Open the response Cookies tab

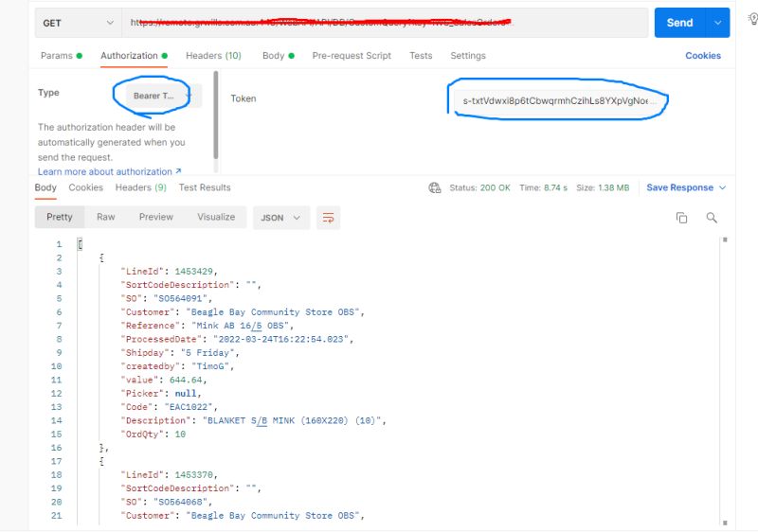[85, 187]
